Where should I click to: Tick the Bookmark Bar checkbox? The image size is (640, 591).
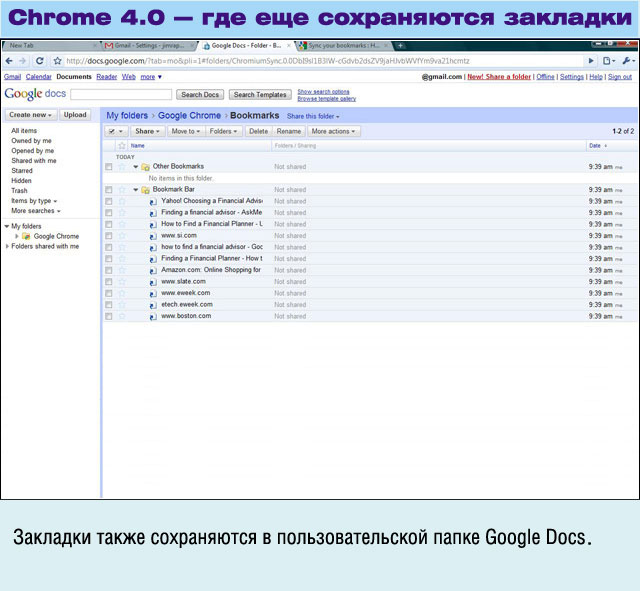[x=109, y=190]
